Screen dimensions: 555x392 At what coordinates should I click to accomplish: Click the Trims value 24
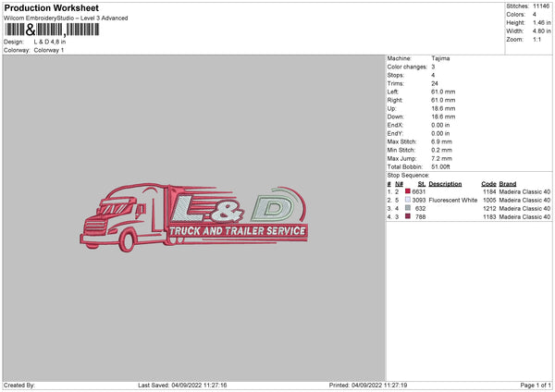tap(435, 83)
